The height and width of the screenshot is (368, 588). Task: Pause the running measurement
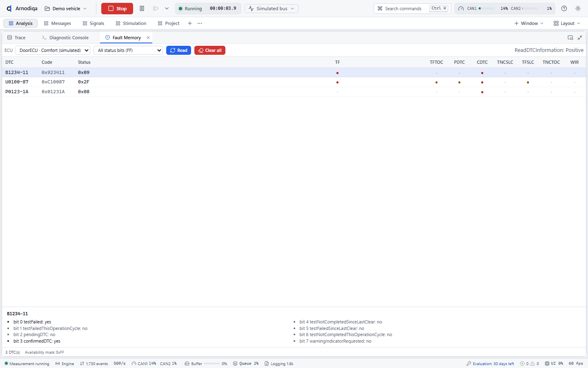click(142, 9)
